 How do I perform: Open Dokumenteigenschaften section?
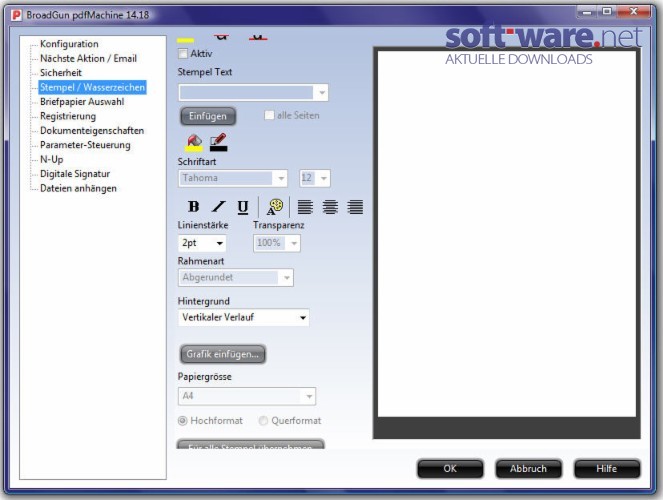pyautogui.click(x=92, y=130)
